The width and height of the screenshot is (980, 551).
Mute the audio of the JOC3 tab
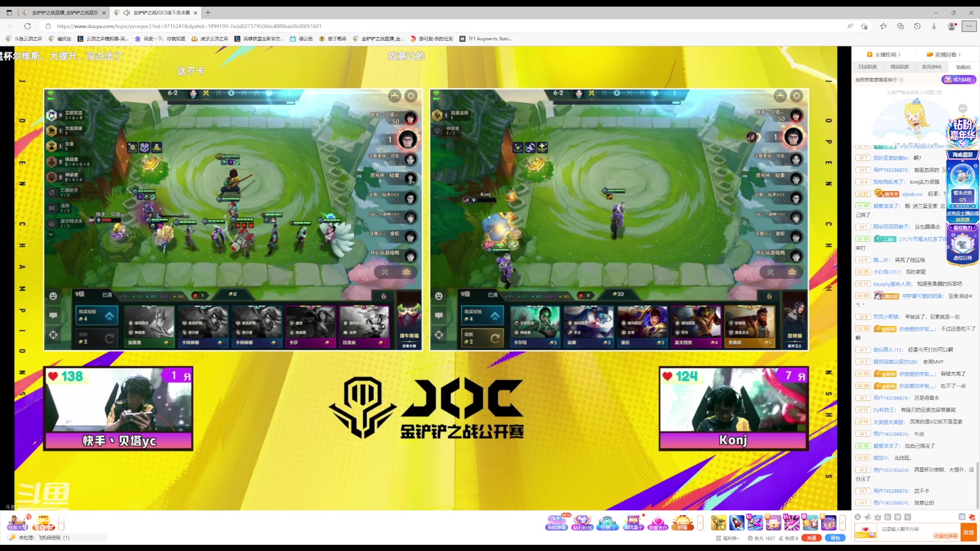point(127,13)
